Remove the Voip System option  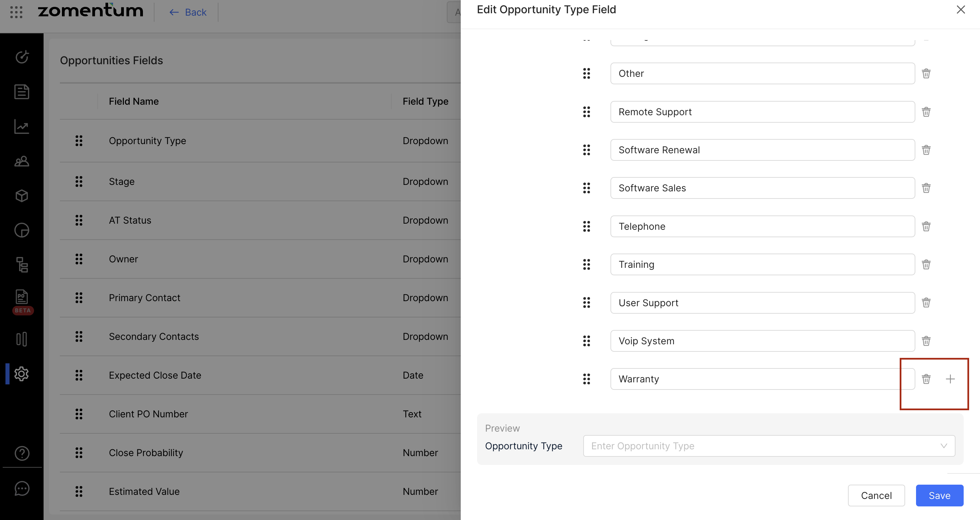coord(926,341)
